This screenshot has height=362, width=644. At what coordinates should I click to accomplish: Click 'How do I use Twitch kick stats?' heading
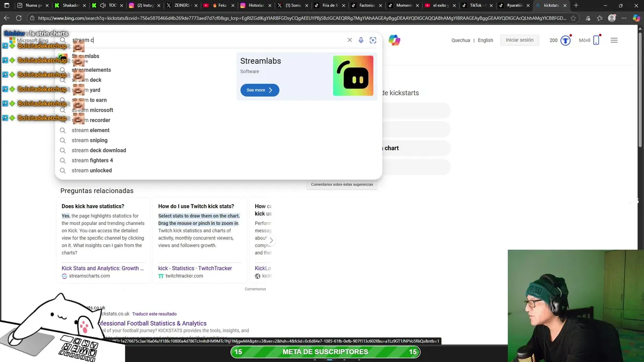point(196,206)
